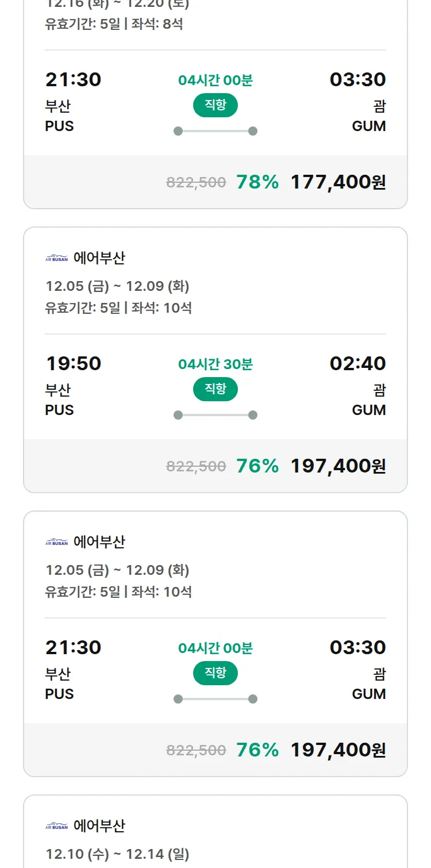
Task: Tap the 직항 badge on the 177,400원 flight
Action: click(x=215, y=105)
